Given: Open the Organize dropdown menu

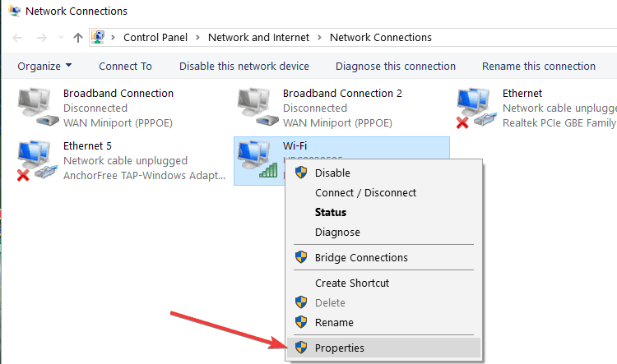Looking at the screenshot, I should 44,66.
